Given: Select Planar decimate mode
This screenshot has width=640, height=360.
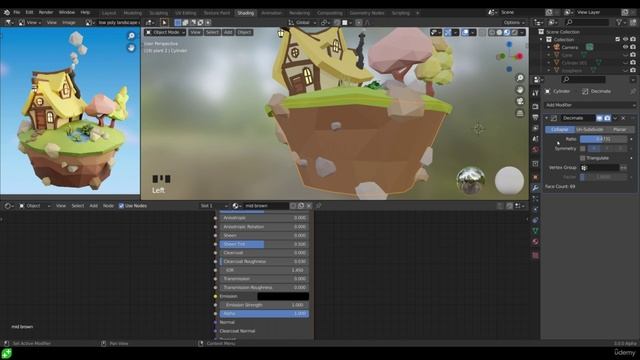Looking at the screenshot, I should pos(620,129).
